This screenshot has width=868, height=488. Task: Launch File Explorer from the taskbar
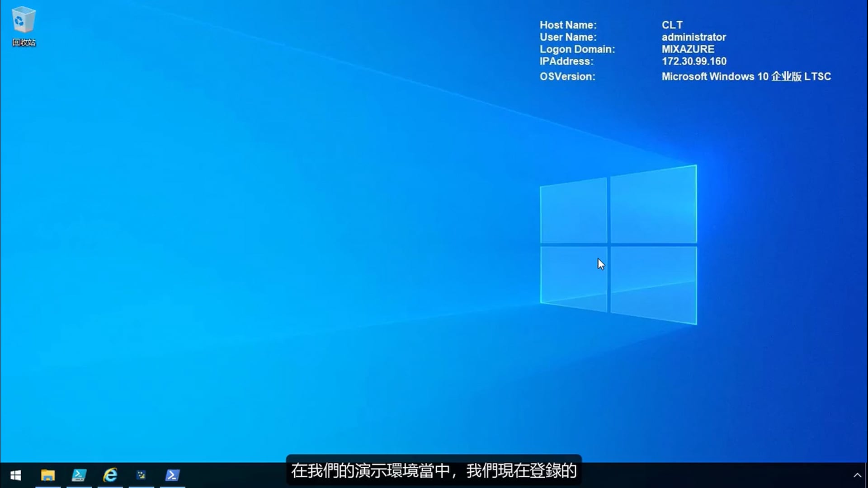coord(48,476)
